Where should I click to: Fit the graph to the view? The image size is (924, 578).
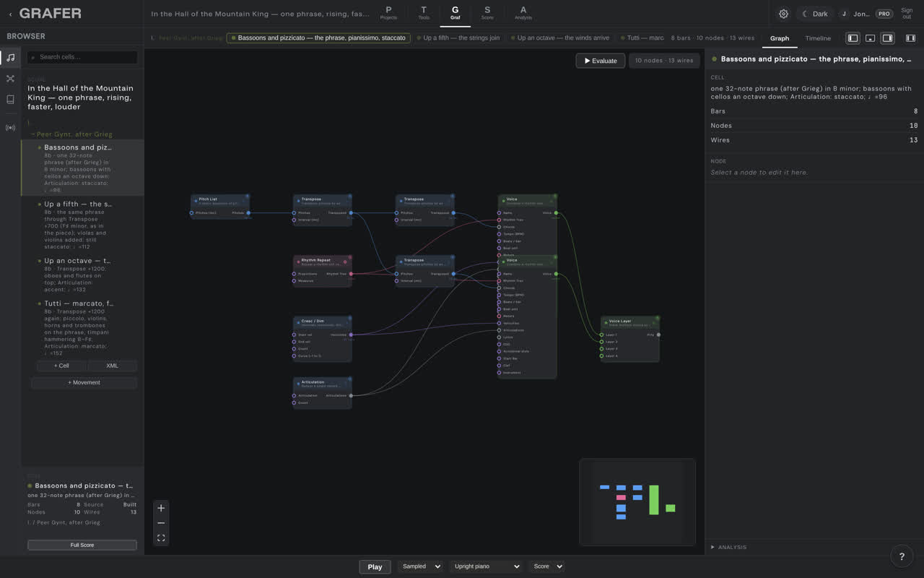point(161,538)
